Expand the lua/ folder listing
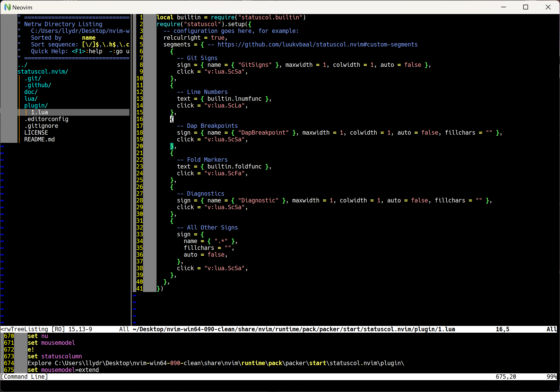This screenshot has height=392, width=560. tap(31, 99)
